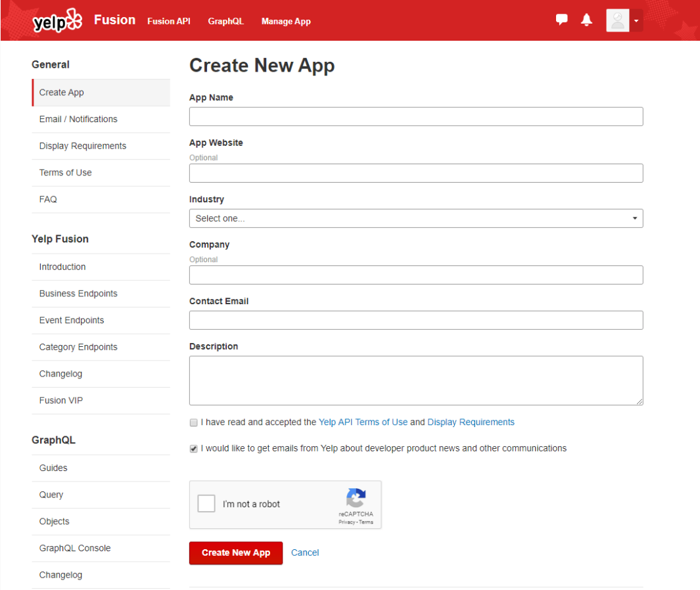Grab the Description resize handle
Screen dimensions: 700x590
click(x=640, y=401)
